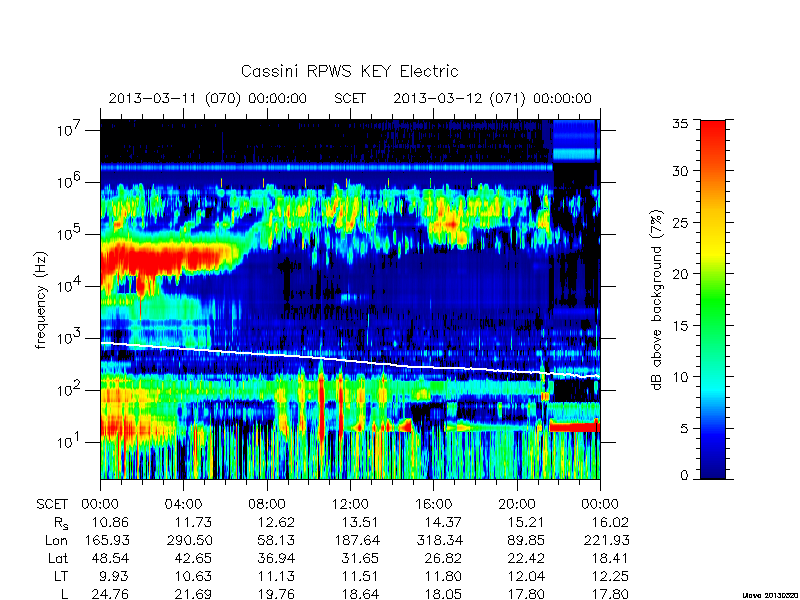
Task: Click the SCET label above the plot
Action: tap(350, 98)
